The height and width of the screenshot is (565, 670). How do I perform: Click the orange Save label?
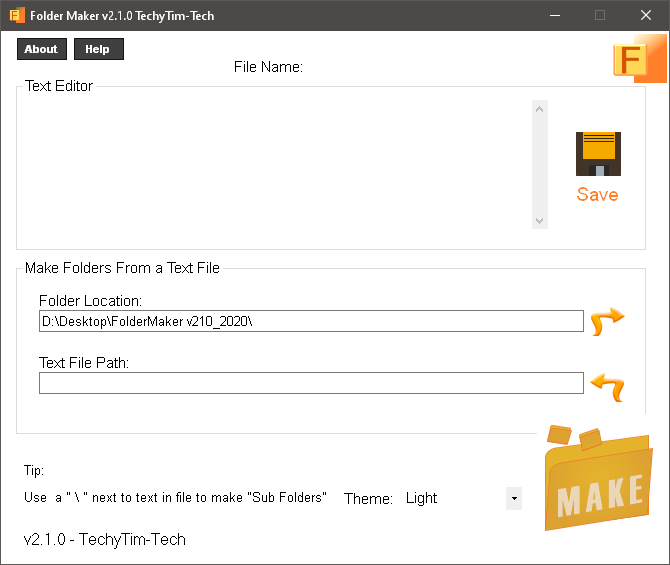click(x=597, y=194)
